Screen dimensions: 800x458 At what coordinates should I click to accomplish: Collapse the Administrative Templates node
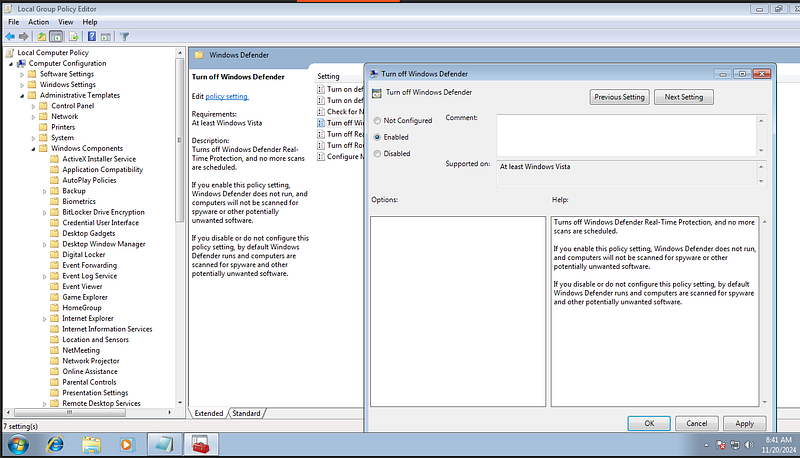22,96
